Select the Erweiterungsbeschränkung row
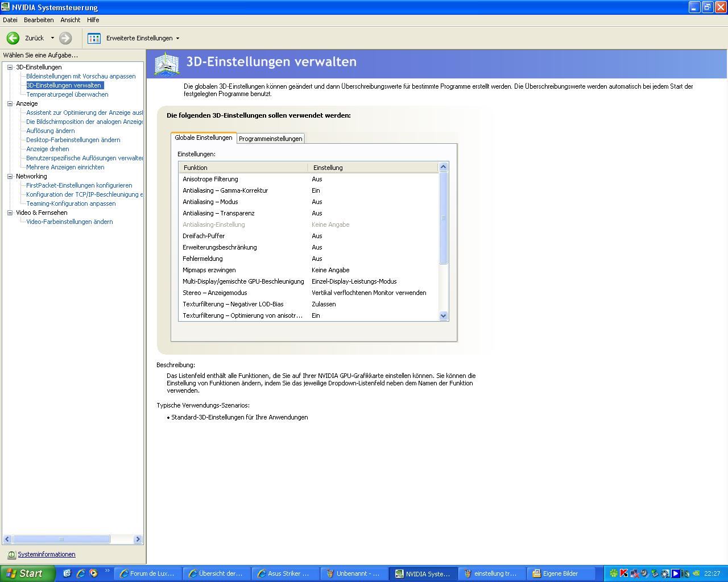Screen dimensions: 728x582 [309, 247]
